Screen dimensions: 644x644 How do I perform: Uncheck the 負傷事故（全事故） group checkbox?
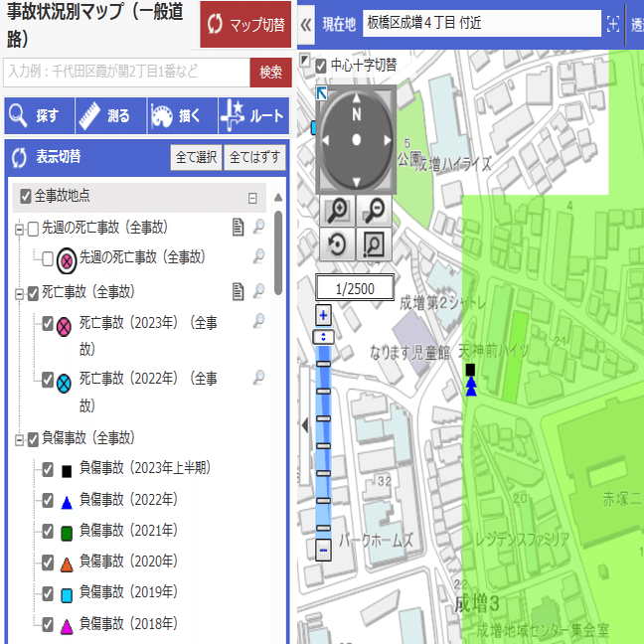(33, 439)
